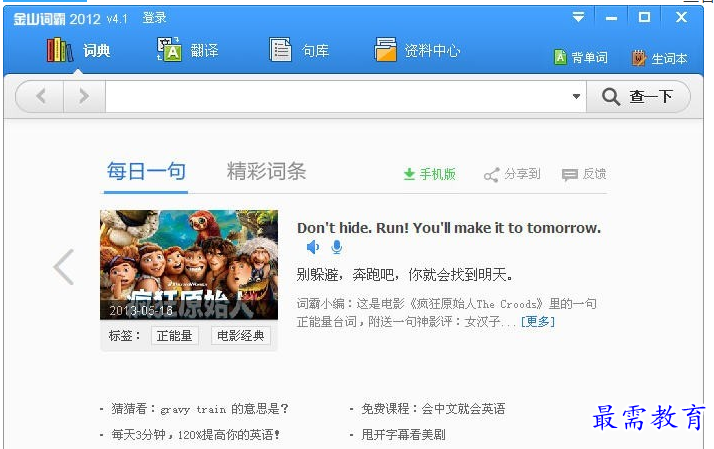This screenshot has height=449, width=714.
Task: Click the 正能量 tag
Action: [x=174, y=336]
